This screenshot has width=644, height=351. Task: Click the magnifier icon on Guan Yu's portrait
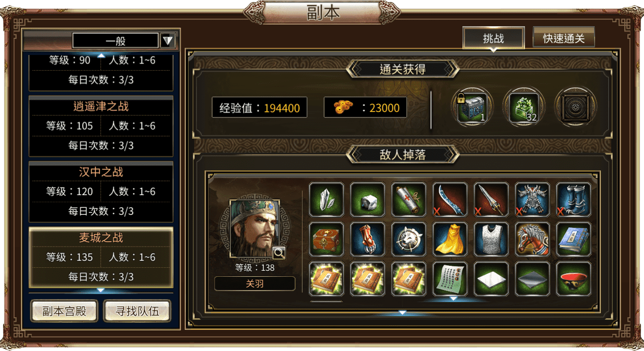point(279,253)
